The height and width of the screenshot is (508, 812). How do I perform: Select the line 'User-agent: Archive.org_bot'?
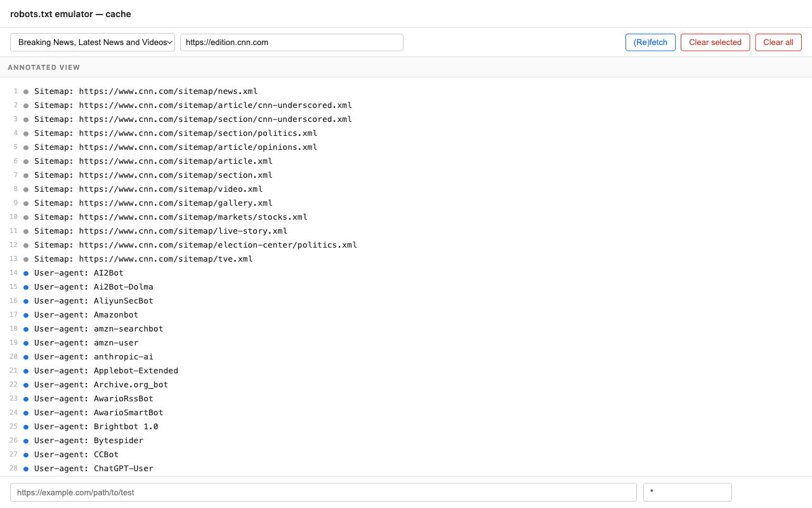click(101, 385)
